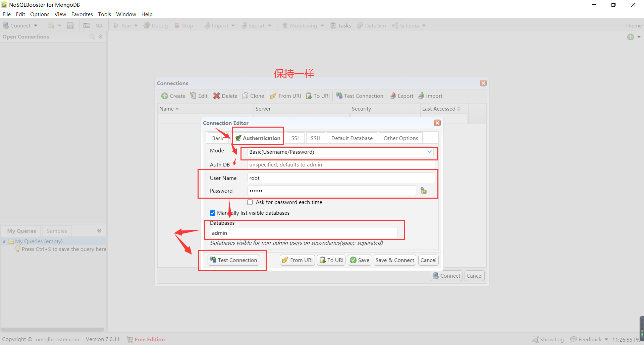Toggle Ask for password each time

pyautogui.click(x=250, y=202)
